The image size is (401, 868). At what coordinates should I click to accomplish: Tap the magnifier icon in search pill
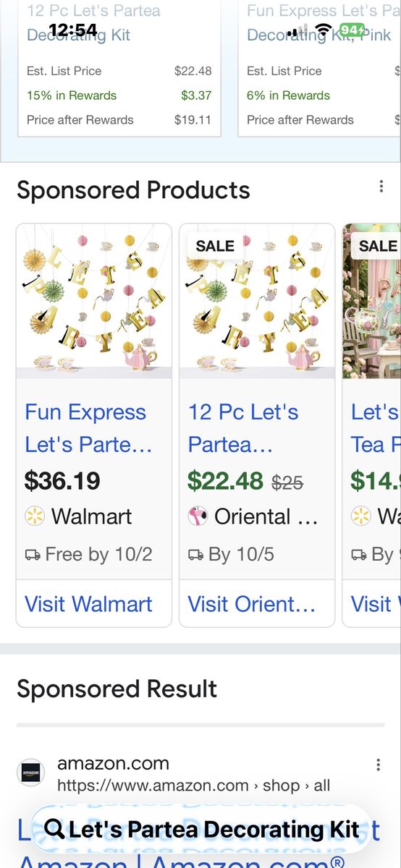click(54, 829)
